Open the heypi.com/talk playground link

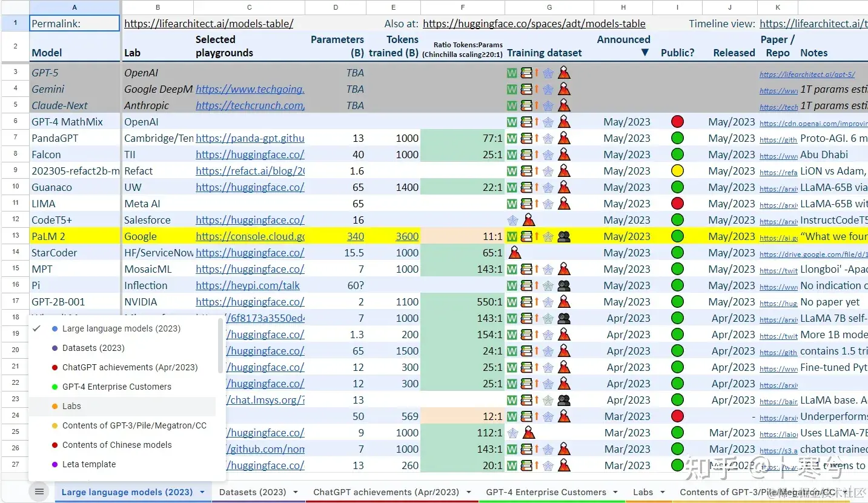(248, 285)
